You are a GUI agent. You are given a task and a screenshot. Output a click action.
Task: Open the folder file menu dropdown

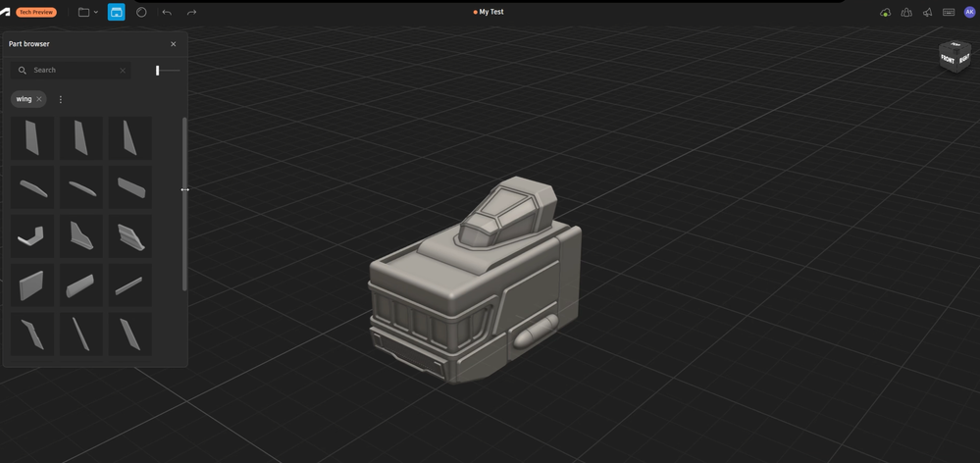[x=88, y=12]
